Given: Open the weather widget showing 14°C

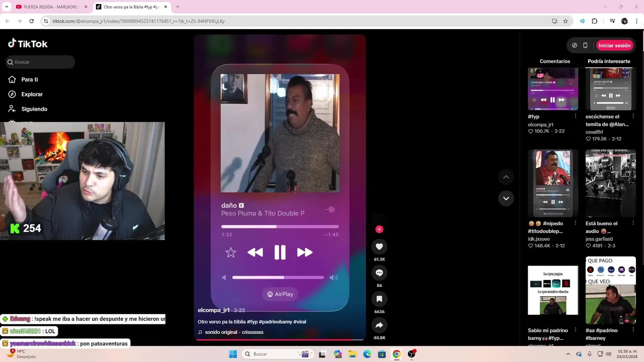Looking at the screenshot, I should coord(22,354).
